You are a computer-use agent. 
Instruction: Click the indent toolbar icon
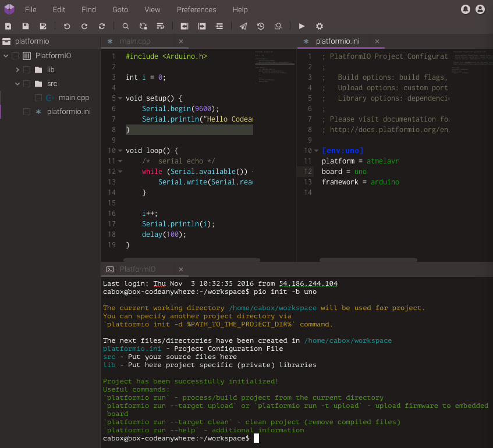[202, 26]
